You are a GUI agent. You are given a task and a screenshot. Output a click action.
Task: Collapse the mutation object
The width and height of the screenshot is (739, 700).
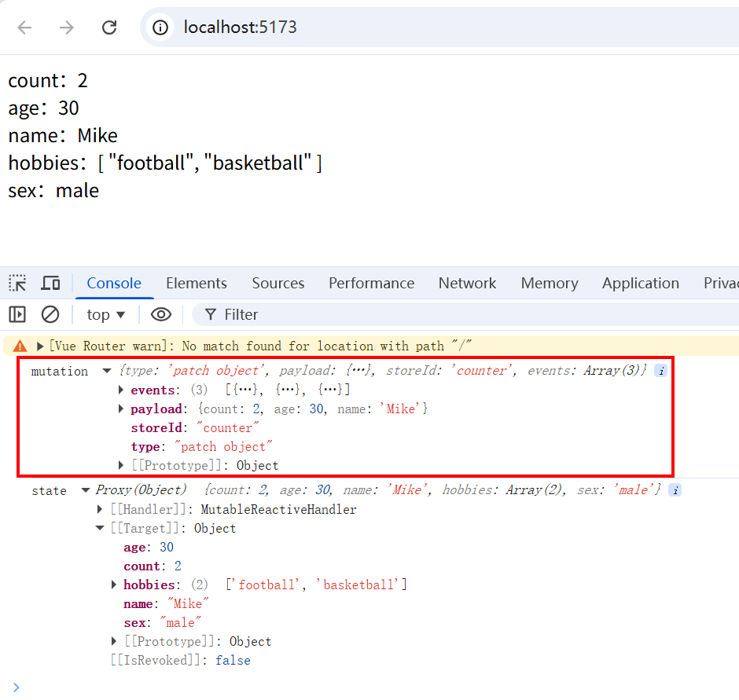coord(107,371)
